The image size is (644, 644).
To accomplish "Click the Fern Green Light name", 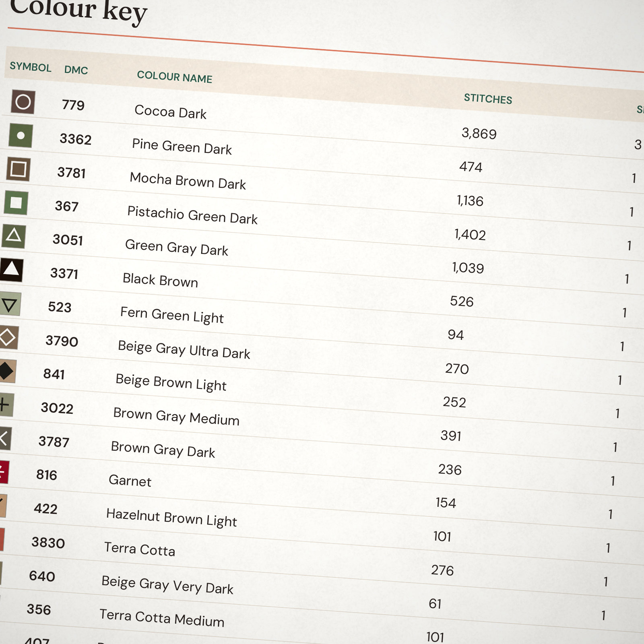I will click(x=172, y=315).
